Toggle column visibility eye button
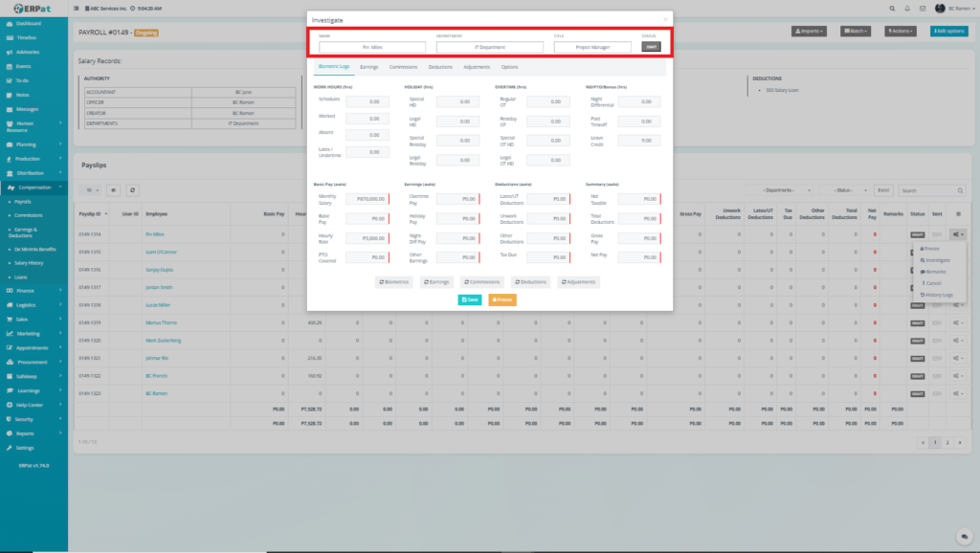The width and height of the screenshot is (980, 553). tap(113, 190)
